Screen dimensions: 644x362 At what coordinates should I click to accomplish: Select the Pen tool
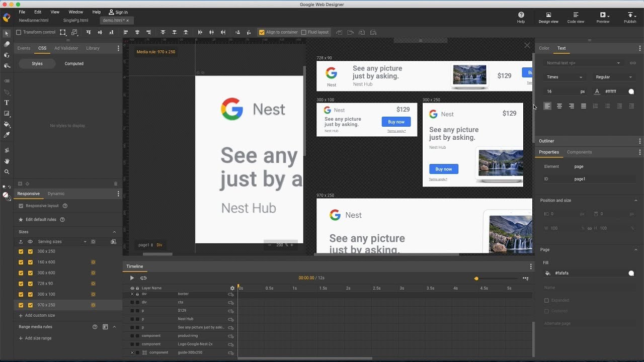pos(7,92)
